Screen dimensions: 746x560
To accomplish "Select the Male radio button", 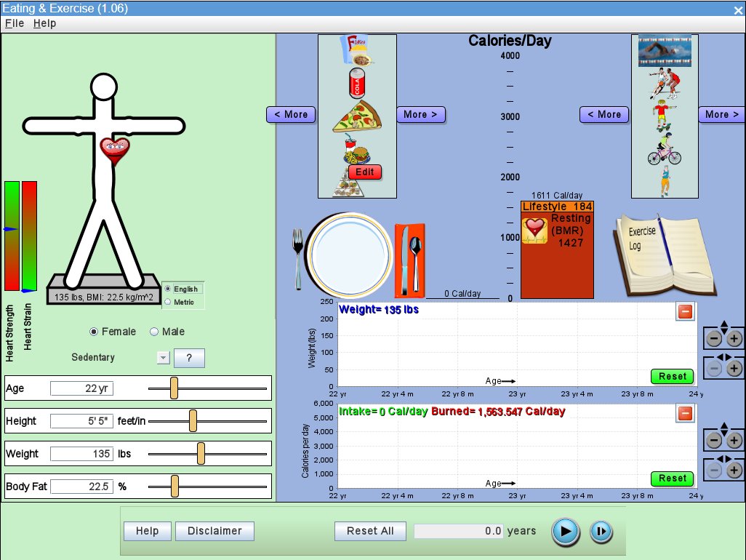I will pos(154,332).
